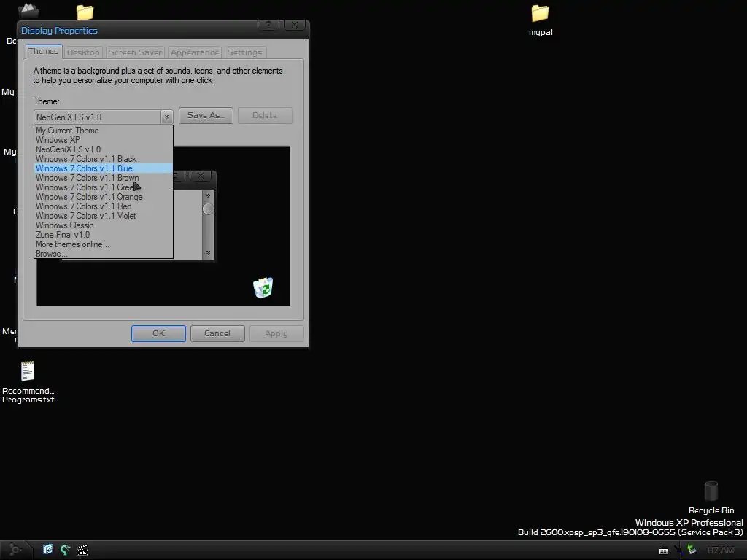Open the green swirl quick-launch icon
The height and width of the screenshot is (560, 747).
(65, 550)
